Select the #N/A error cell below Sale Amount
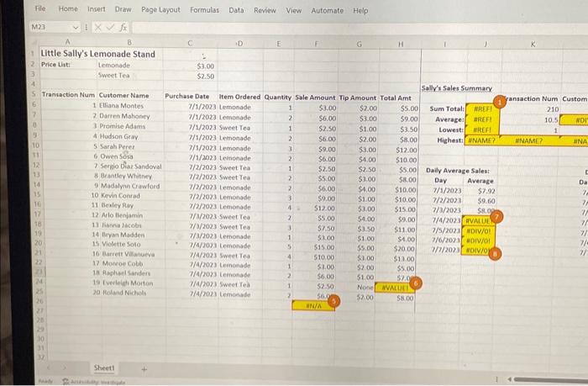This screenshot has width=588, height=386. click(313, 305)
